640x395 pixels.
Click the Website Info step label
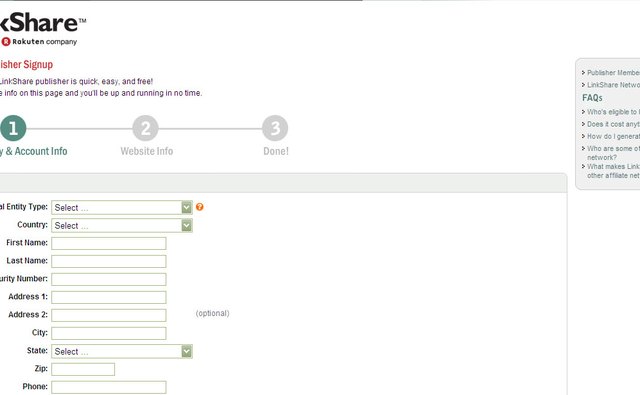click(147, 151)
